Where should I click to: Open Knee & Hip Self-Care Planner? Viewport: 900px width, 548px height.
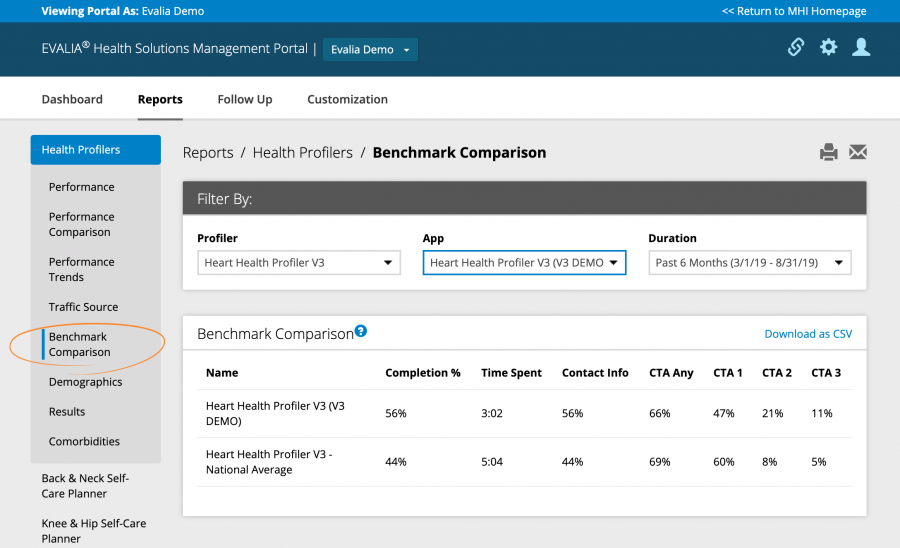(x=94, y=531)
